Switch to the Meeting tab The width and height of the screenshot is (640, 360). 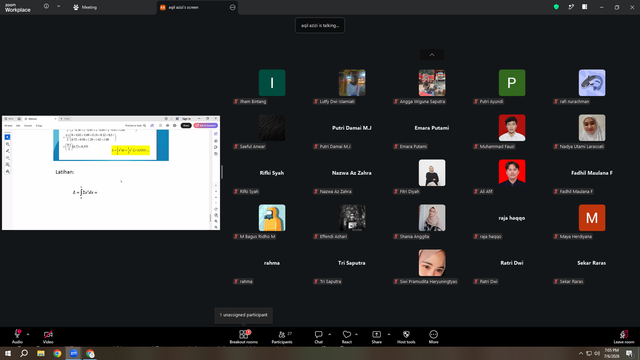[85, 7]
